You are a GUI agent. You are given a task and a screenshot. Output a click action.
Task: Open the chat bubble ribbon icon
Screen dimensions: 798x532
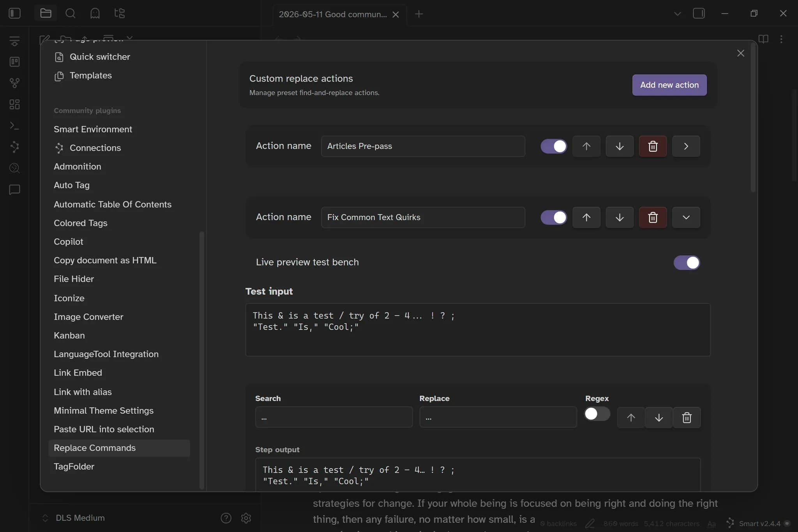14,189
